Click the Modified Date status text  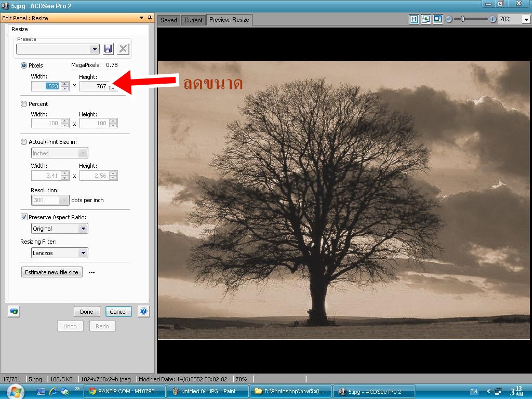183,379
